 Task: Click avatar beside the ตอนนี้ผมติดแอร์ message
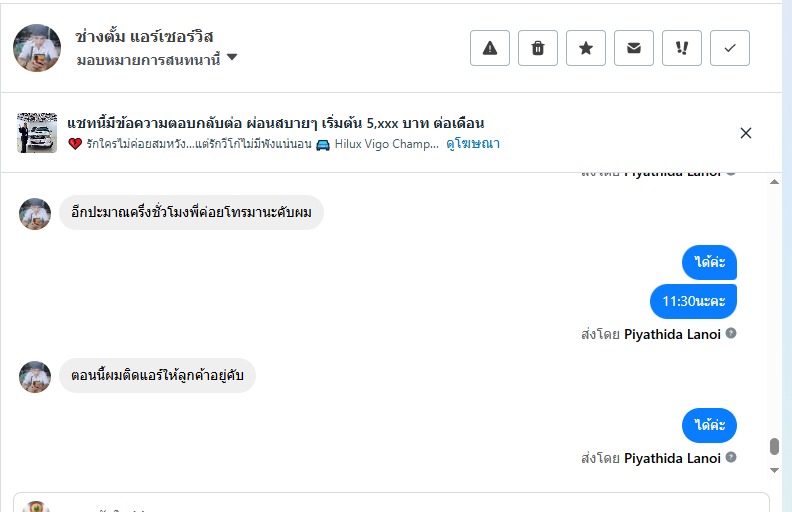(35, 376)
